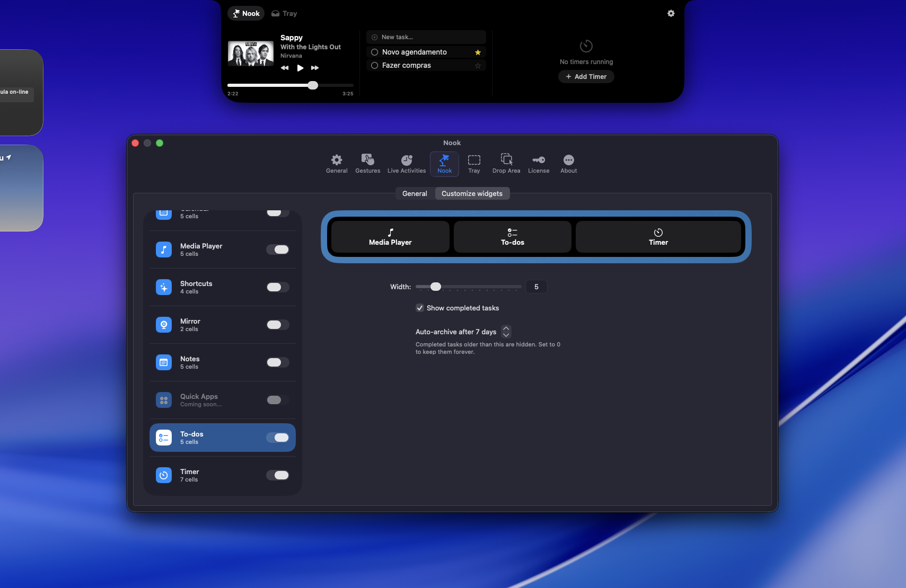The image size is (906, 588).
Task: Open the About pane
Action: click(569, 164)
